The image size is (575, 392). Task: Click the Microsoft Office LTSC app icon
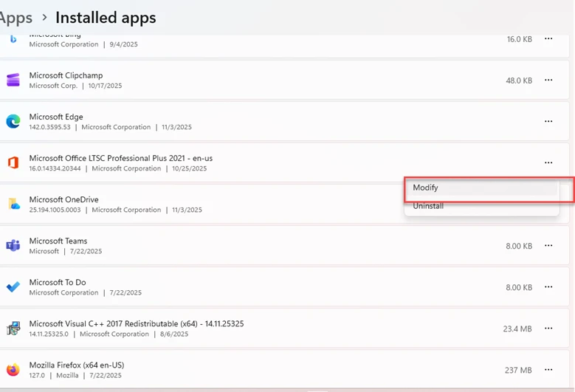[13, 163]
